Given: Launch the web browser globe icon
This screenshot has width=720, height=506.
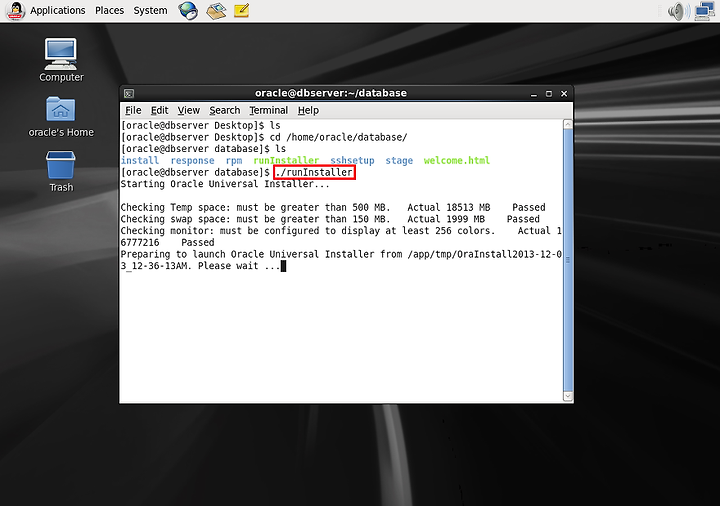Looking at the screenshot, I should [188, 11].
